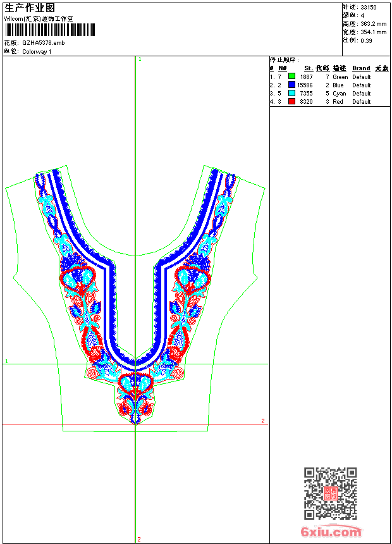Screen dimensions: 392x544
Task: Select stitch count 8320 in Red row
Action: (306, 102)
